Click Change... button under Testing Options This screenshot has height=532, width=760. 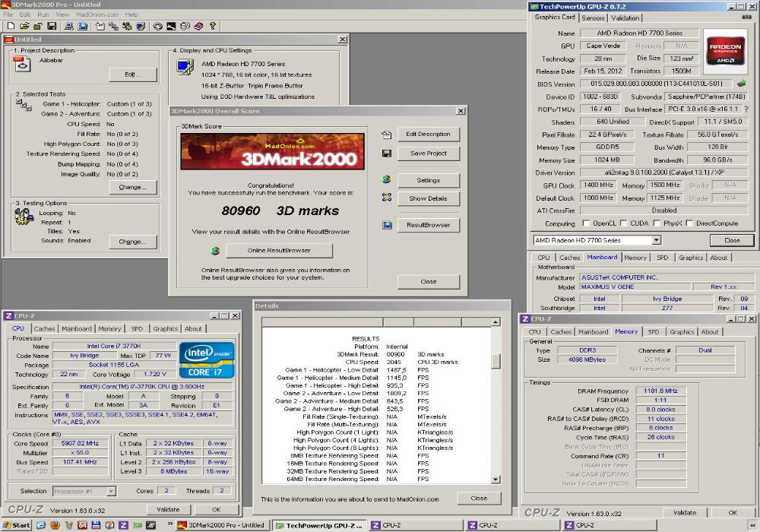131,241
